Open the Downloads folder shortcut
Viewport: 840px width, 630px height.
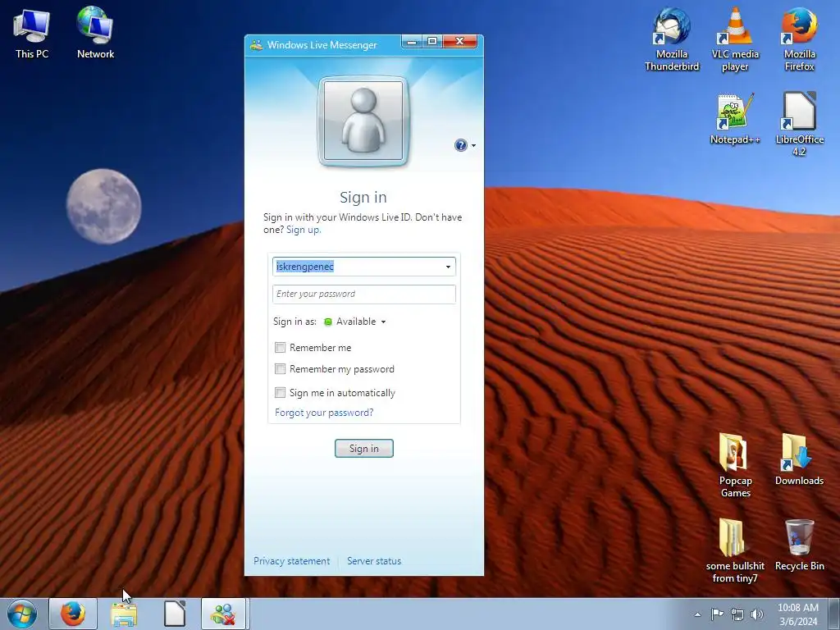point(799,459)
